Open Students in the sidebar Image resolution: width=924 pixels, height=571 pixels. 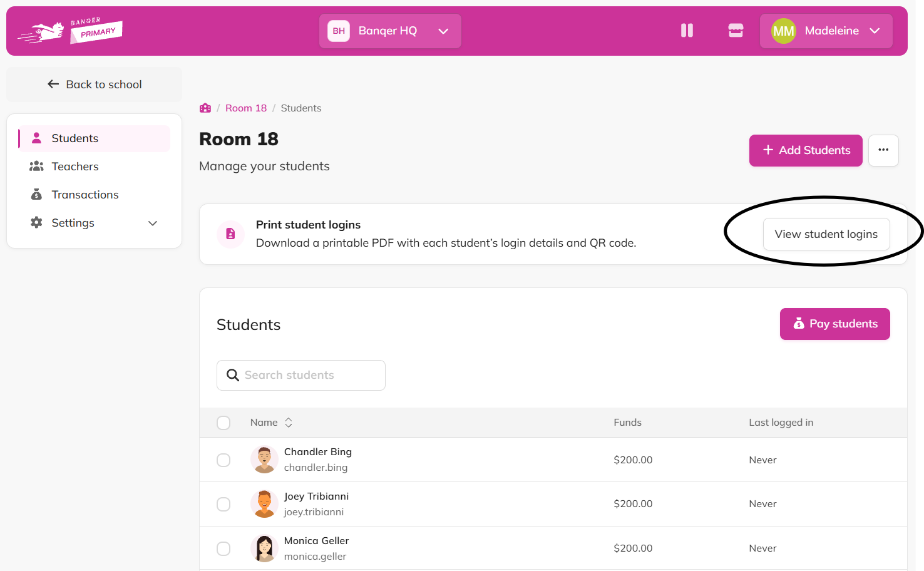94,138
